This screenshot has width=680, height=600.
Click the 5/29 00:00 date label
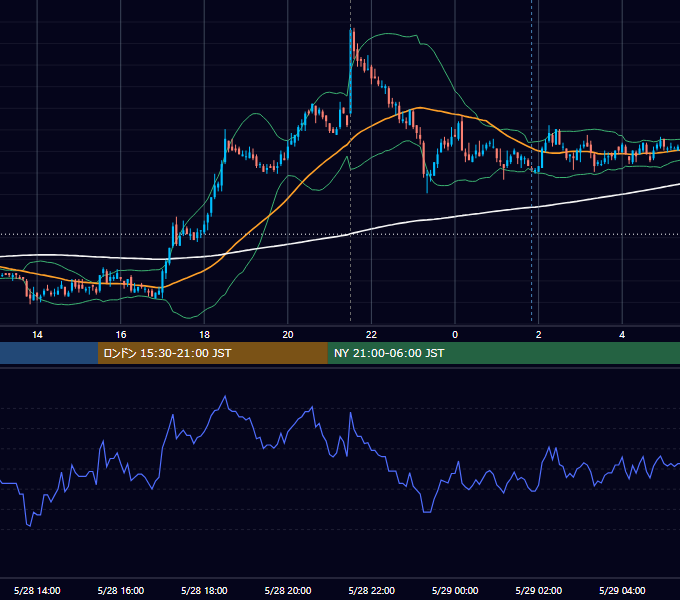point(455,590)
